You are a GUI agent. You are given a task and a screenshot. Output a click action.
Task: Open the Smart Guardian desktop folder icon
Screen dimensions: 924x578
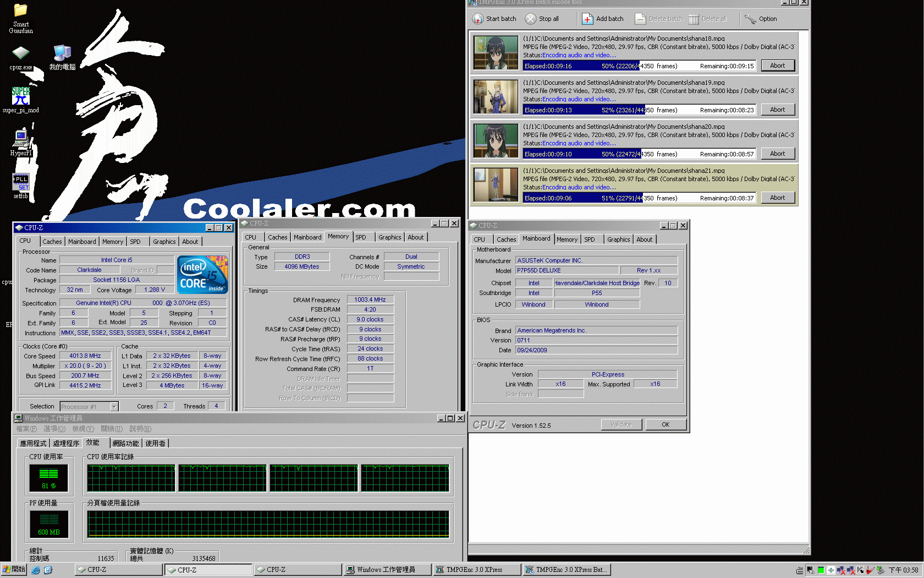[x=21, y=18]
